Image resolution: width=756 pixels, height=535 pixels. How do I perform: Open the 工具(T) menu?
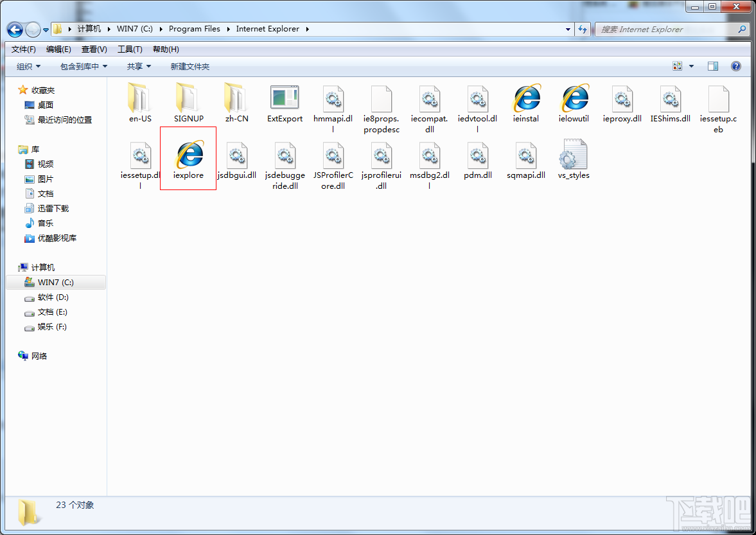130,49
